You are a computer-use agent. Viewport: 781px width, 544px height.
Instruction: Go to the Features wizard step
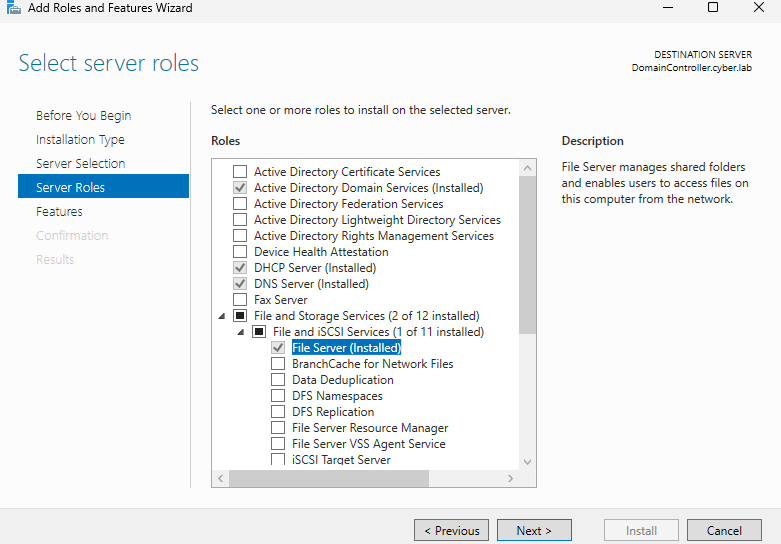pos(59,212)
